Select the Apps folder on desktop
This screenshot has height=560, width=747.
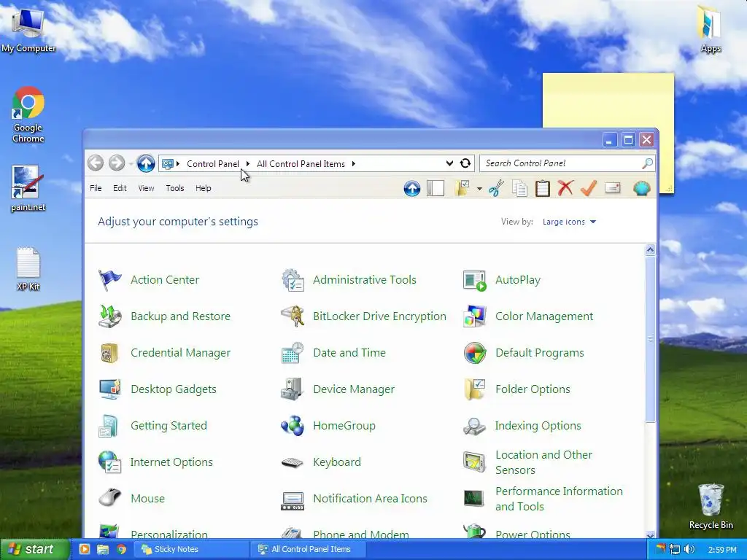click(x=711, y=28)
